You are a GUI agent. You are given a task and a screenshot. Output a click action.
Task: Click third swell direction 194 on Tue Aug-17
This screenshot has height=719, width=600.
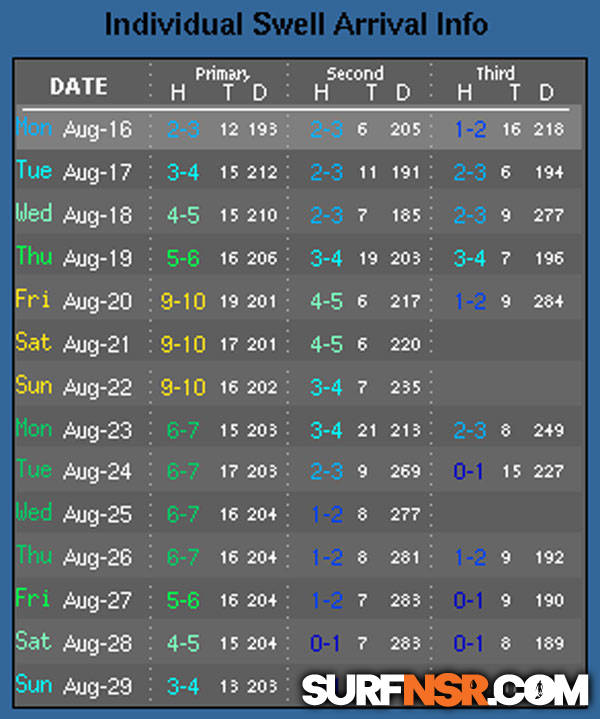[x=550, y=172]
